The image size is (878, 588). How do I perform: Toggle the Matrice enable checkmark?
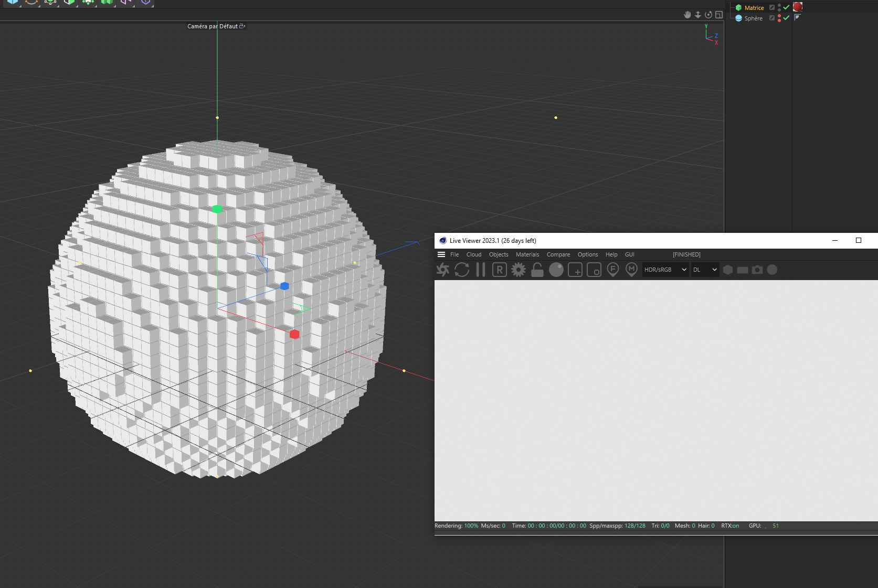[x=786, y=7]
